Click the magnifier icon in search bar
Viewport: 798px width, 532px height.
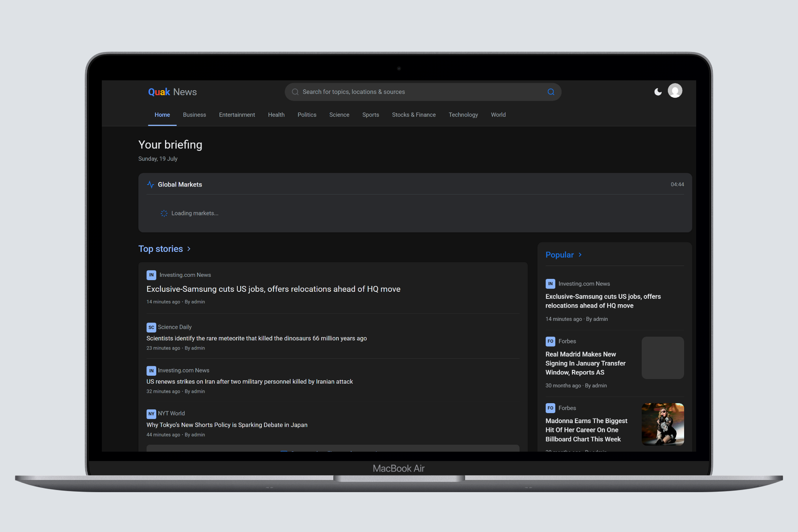[295, 92]
